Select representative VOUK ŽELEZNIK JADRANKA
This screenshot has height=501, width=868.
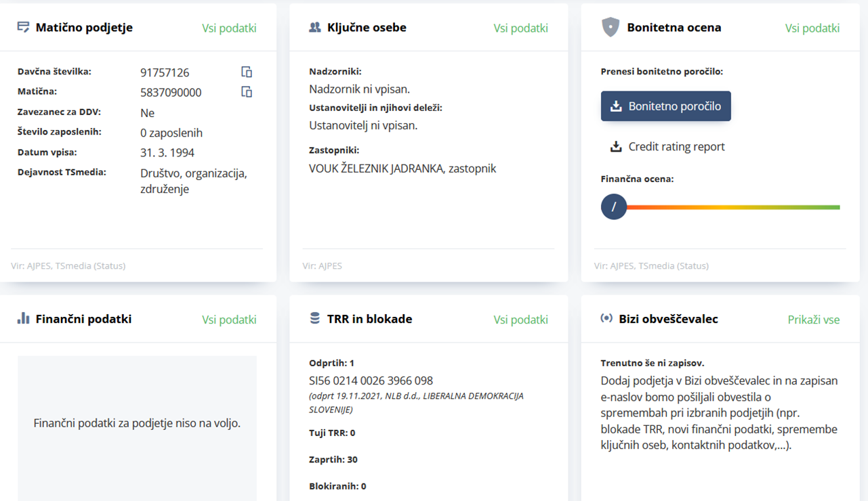(402, 169)
